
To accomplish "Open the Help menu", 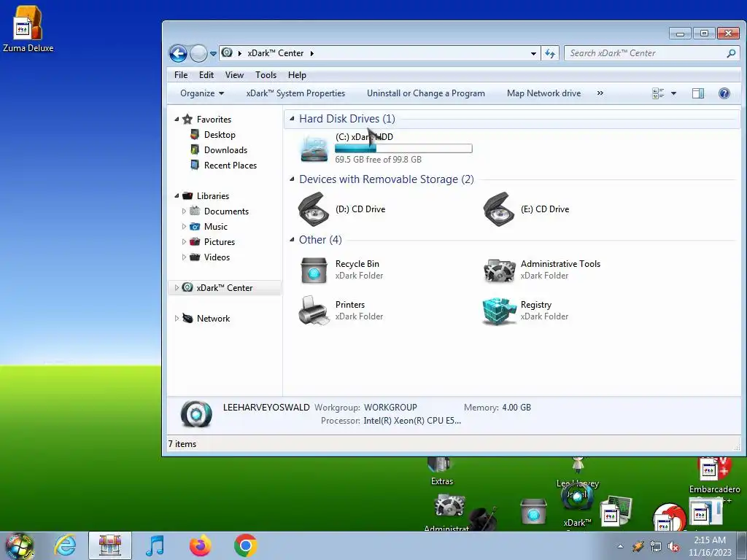I will click(x=297, y=75).
